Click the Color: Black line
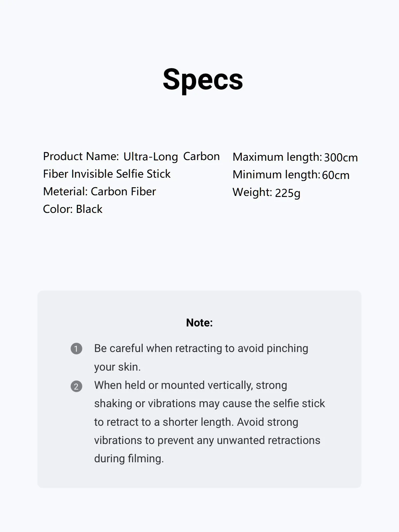 coord(72,209)
